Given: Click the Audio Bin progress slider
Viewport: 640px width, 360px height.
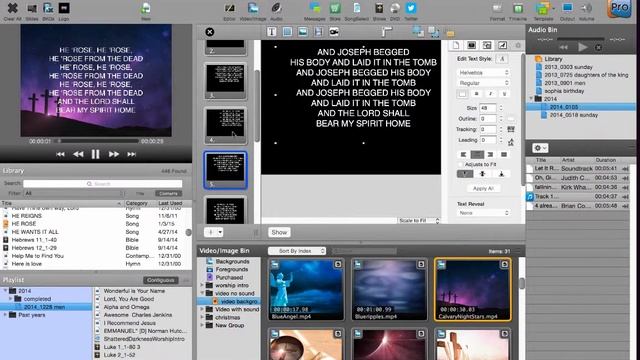Looking at the screenshot, I should click(x=581, y=39).
